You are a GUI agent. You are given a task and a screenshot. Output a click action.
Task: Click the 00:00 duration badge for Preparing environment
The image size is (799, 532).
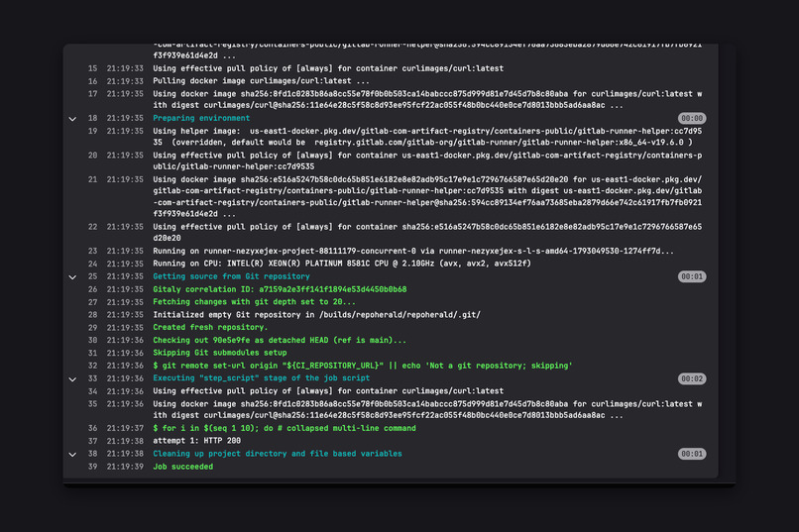(x=692, y=118)
